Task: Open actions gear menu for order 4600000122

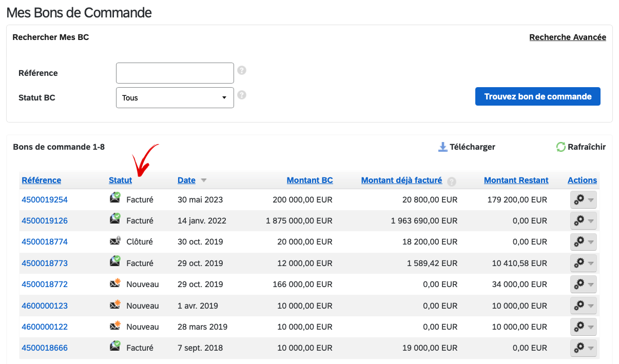Action: click(584, 327)
